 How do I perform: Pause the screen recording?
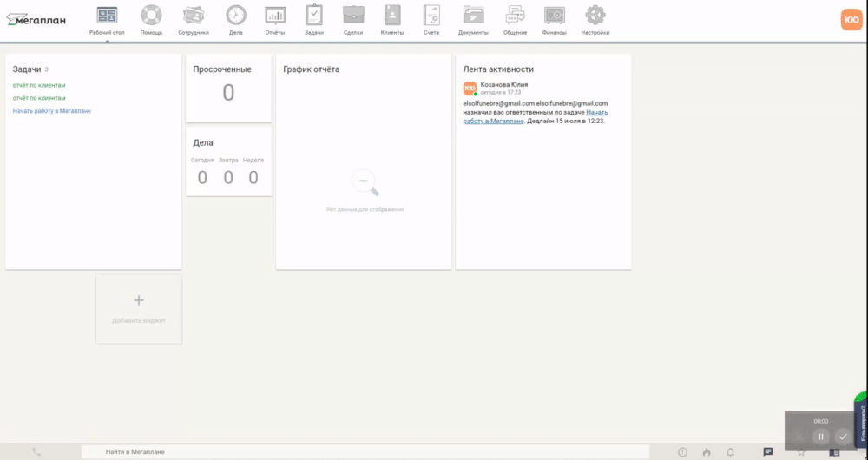[820, 437]
